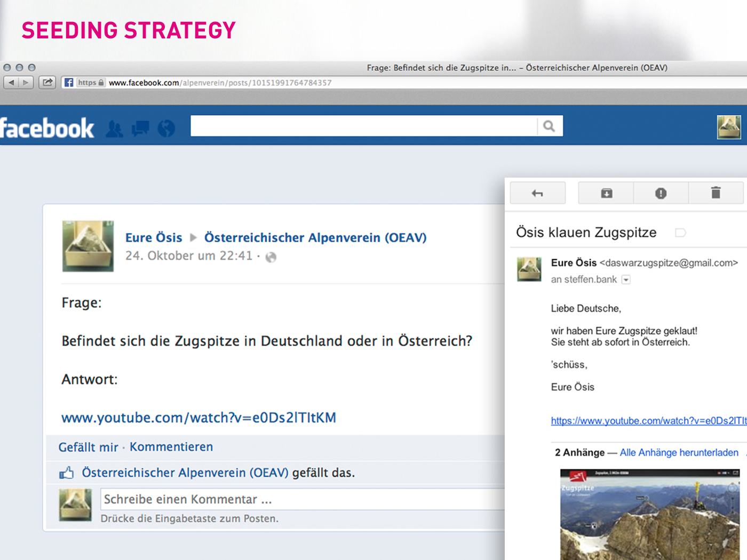The image size is (747, 560).
Task: Open Facebook notifications globe icon
Action: click(166, 129)
